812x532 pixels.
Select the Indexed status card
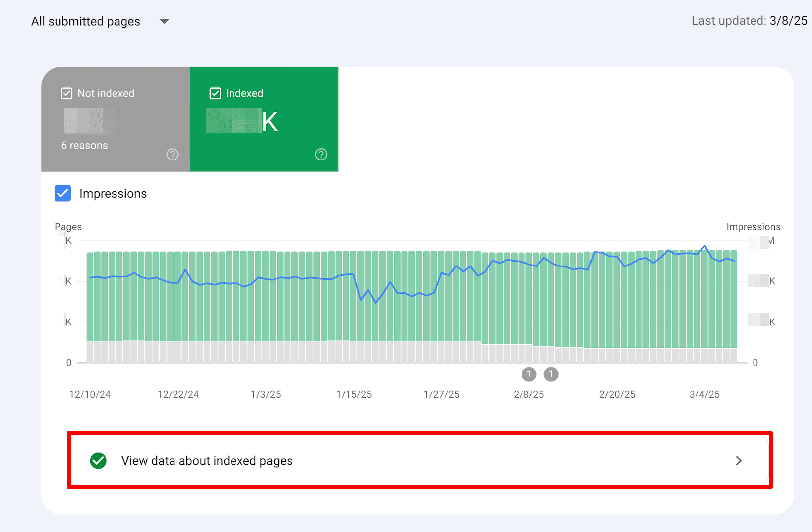(264, 119)
